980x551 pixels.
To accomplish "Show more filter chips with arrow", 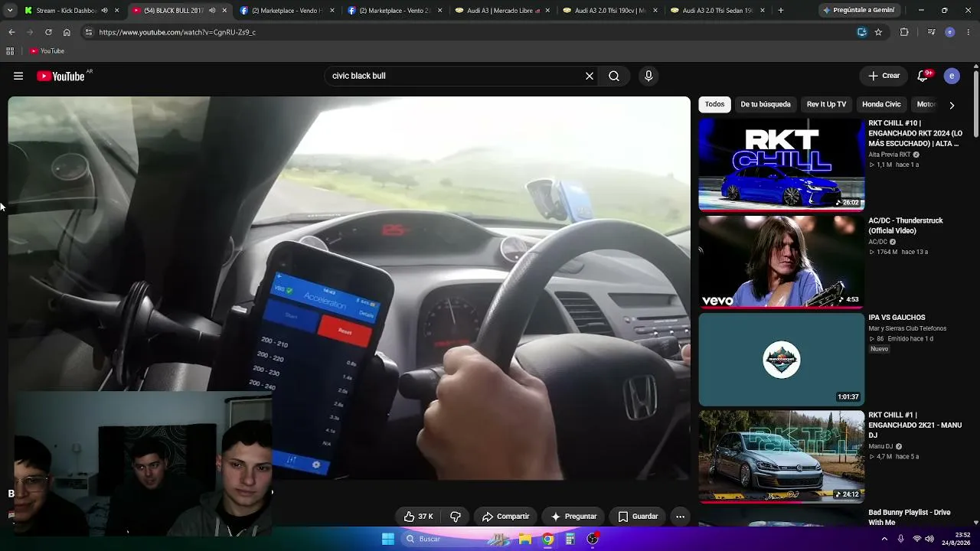I will [x=952, y=105].
